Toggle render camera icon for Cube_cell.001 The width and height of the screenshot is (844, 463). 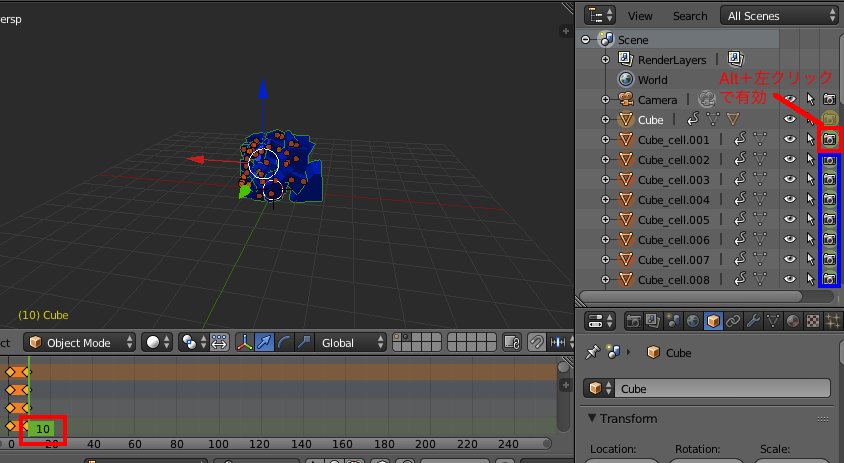pos(829,139)
